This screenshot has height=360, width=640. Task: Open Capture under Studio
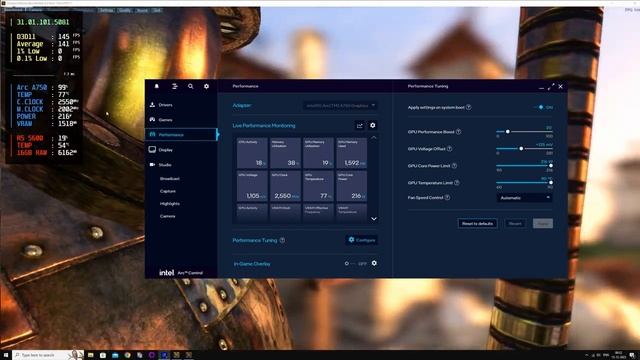(x=168, y=191)
